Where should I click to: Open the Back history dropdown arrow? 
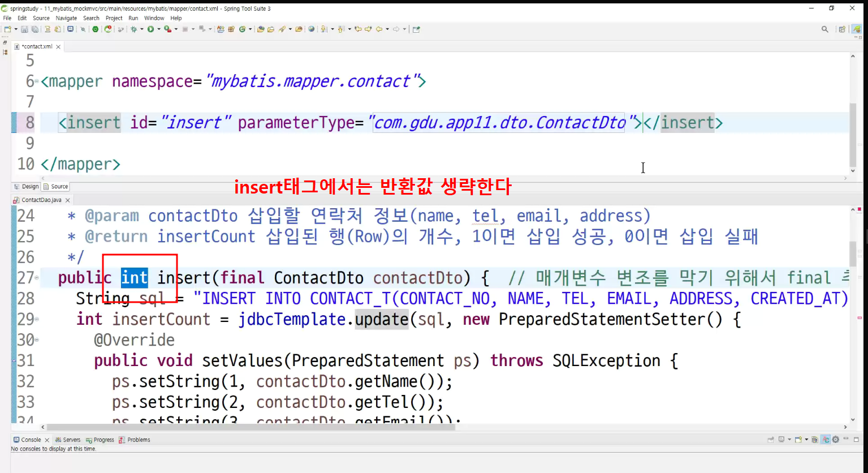387,29
